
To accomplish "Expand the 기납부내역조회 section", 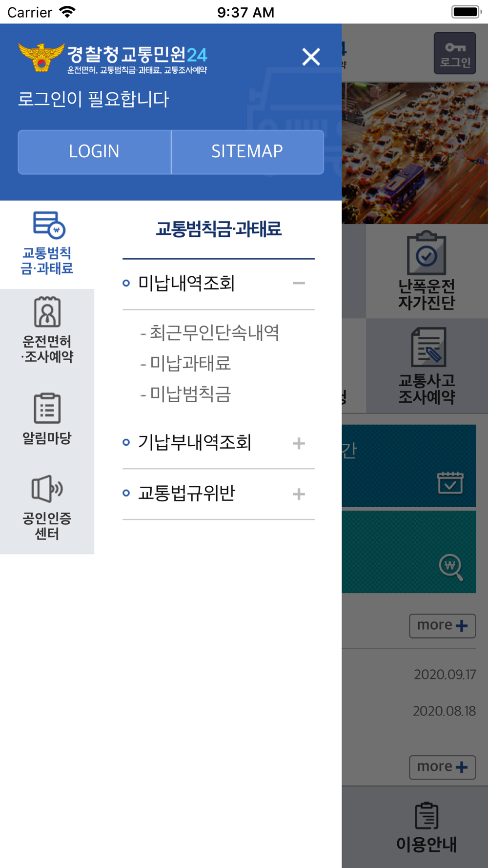I will click(x=299, y=443).
